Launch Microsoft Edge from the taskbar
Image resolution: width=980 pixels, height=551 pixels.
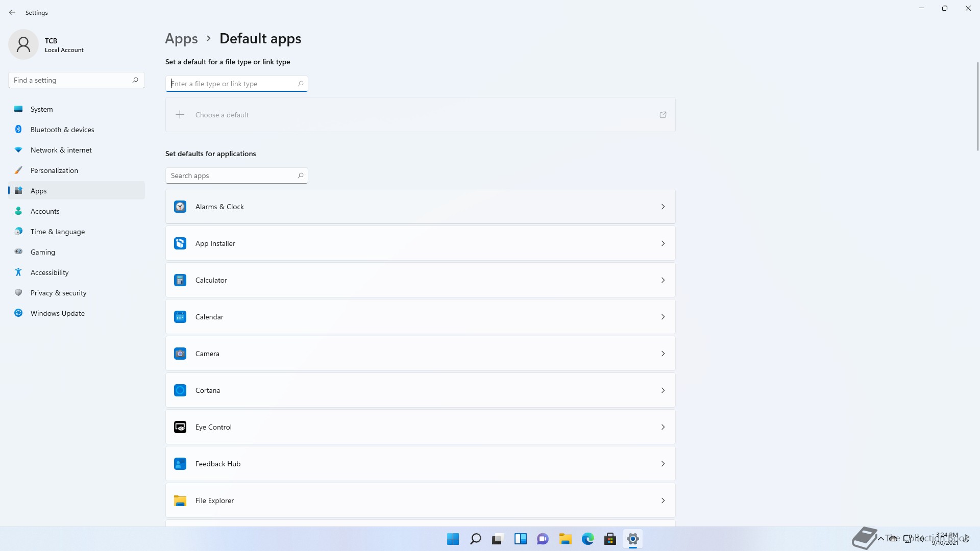click(587, 539)
